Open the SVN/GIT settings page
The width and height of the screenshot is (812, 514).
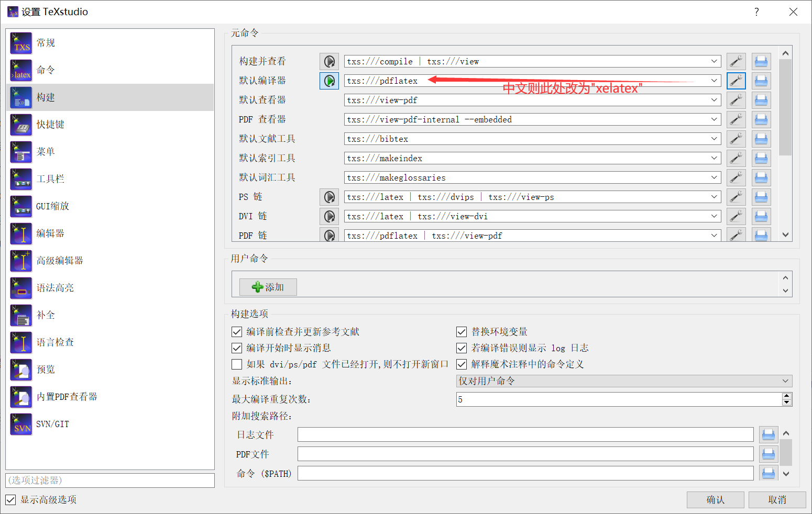(x=110, y=424)
